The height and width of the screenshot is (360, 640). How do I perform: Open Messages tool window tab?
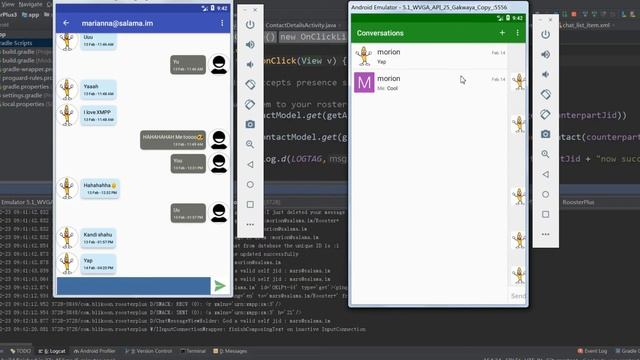(x=230, y=351)
